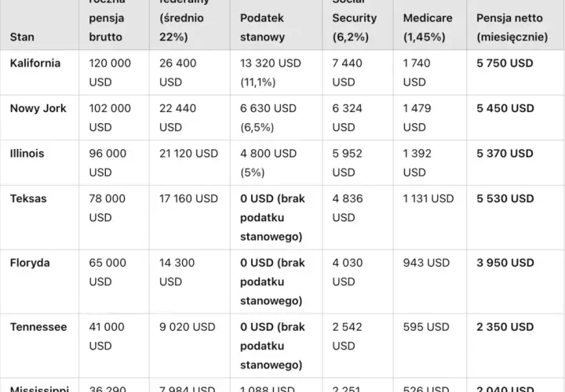Select the Medicare (1,45%) header cell

point(428,27)
